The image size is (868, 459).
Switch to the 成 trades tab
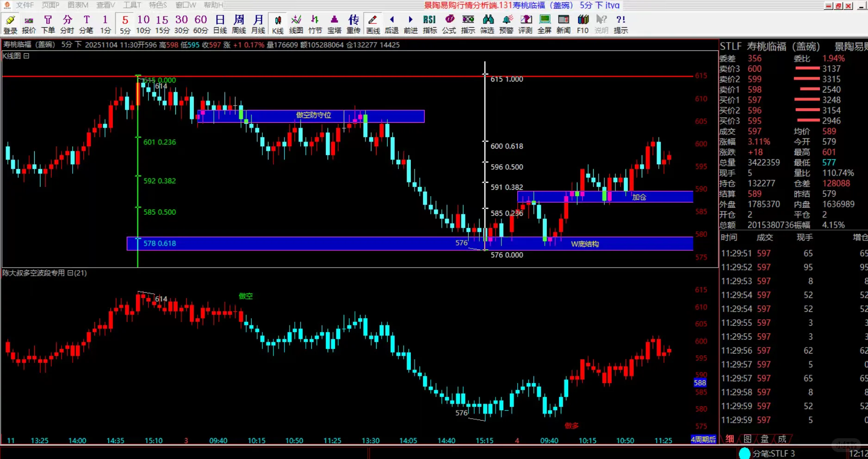pos(782,439)
